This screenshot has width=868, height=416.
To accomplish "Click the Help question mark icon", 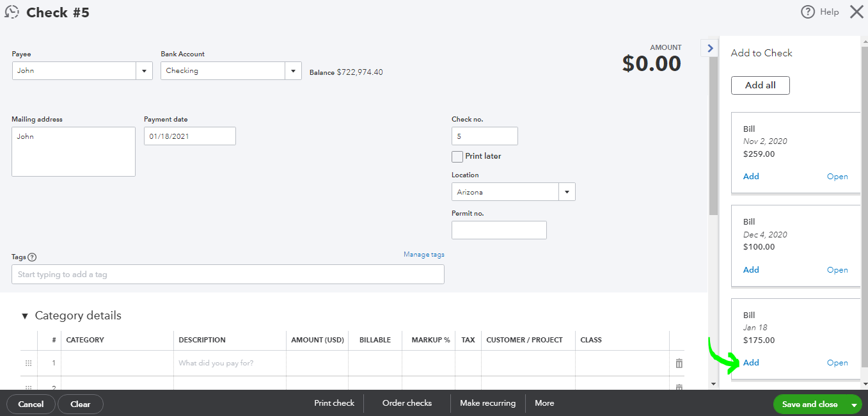I will point(808,12).
